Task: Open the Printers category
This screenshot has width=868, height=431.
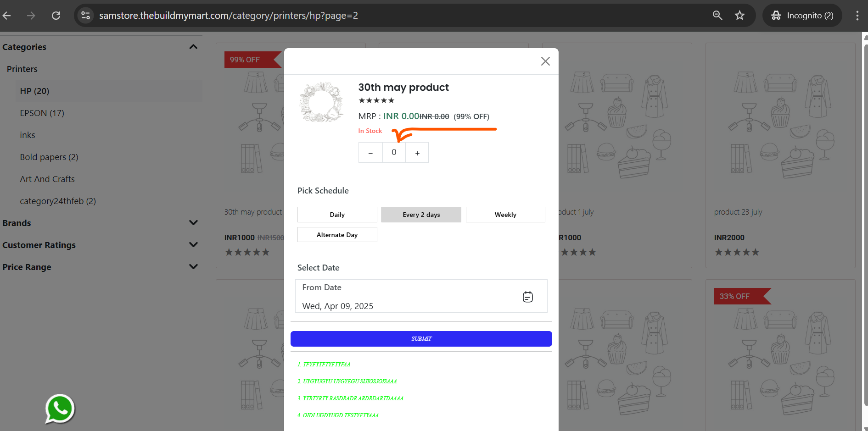Action: (22, 69)
